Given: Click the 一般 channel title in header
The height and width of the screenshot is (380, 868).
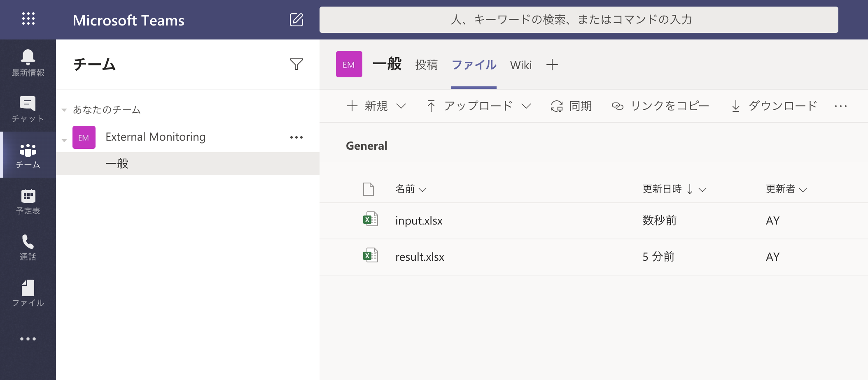Looking at the screenshot, I should (x=387, y=64).
